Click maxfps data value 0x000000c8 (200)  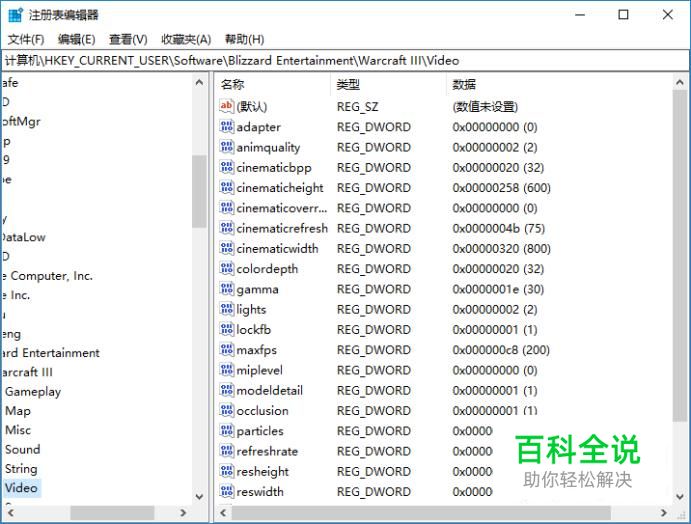[x=501, y=350]
